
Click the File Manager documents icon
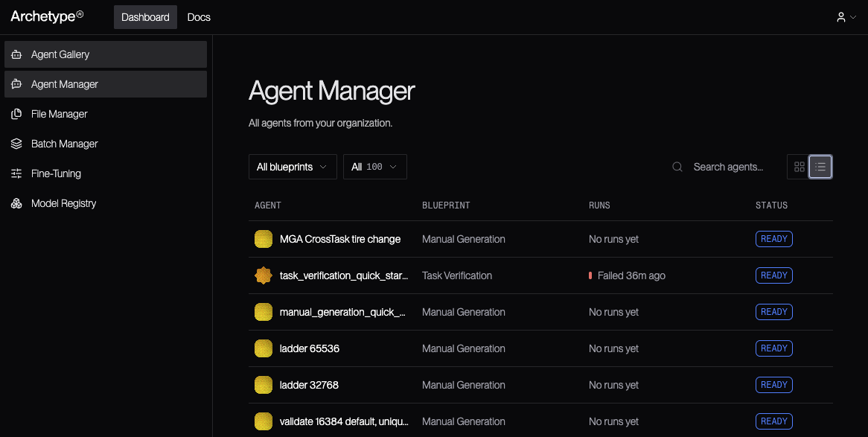point(16,114)
